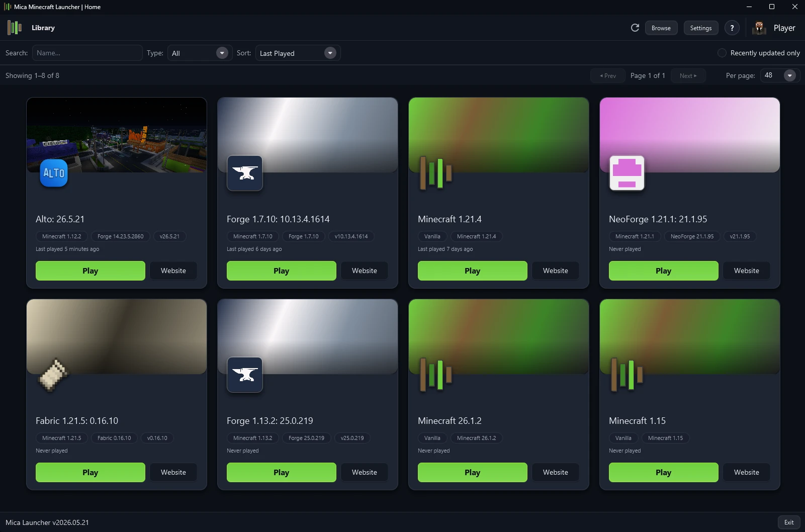Click the Page 1 of 1 indicator

tap(648, 75)
